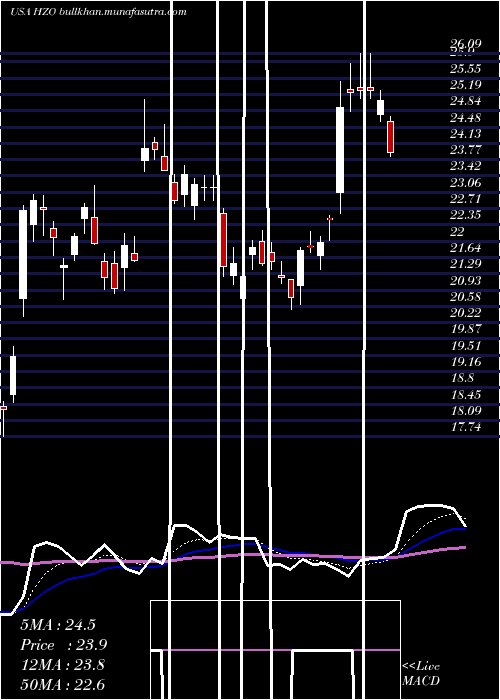Image resolution: width=500 pixels, height=700 pixels.
Task: Click the 21.29 price axis label
Action: click(x=465, y=264)
